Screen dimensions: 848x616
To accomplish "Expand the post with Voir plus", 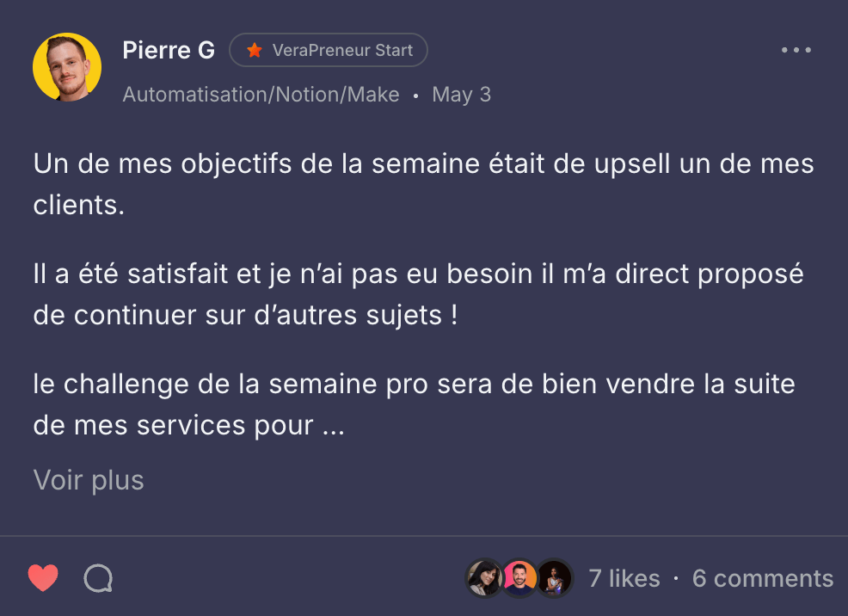I will pyautogui.click(x=89, y=480).
